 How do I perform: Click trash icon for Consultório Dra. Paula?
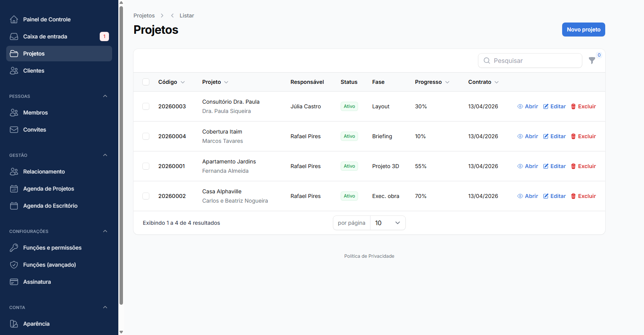pyautogui.click(x=573, y=106)
